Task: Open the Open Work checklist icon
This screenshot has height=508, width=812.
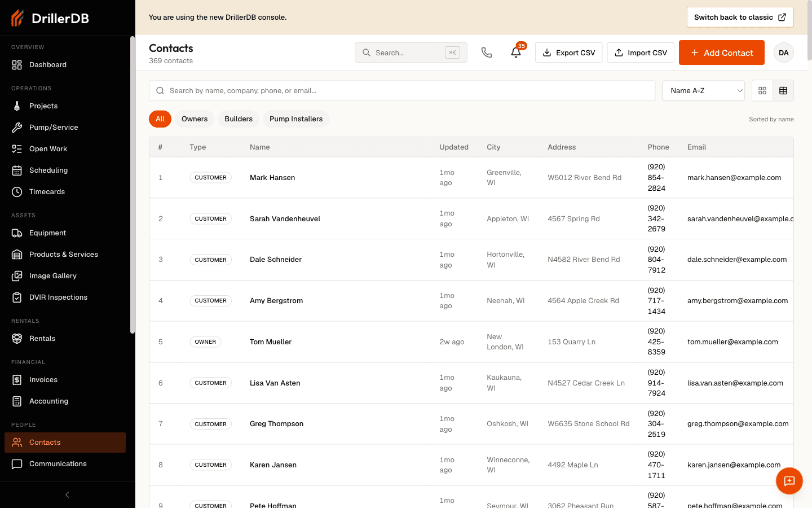Action: 17,149
